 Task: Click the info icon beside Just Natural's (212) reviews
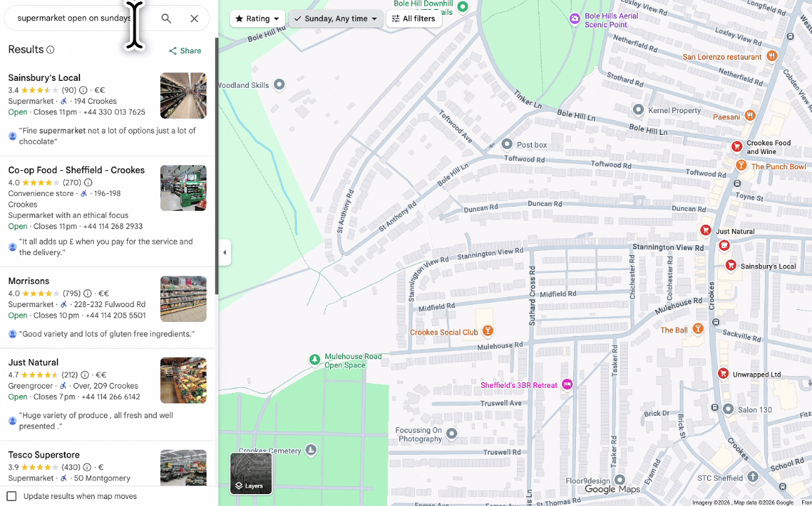(x=84, y=375)
